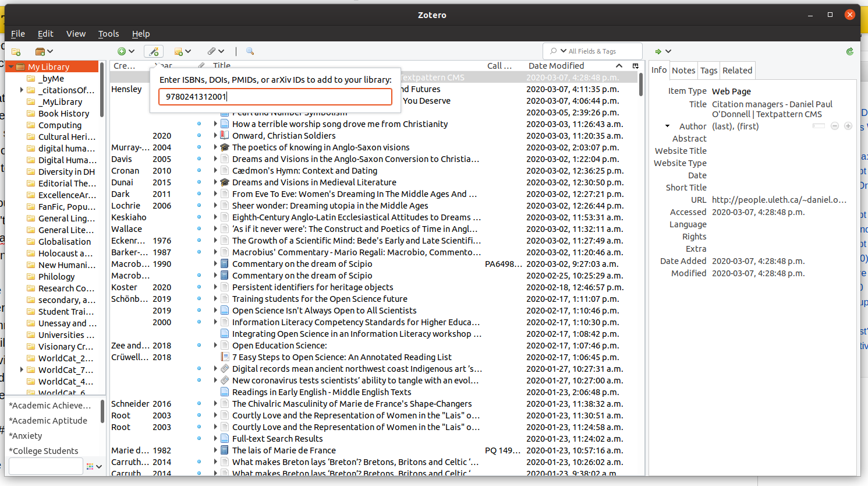Screen dimensions: 868x486
Task: Click the remove Author minus button
Action: pyautogui.click(x=835, y=126)
